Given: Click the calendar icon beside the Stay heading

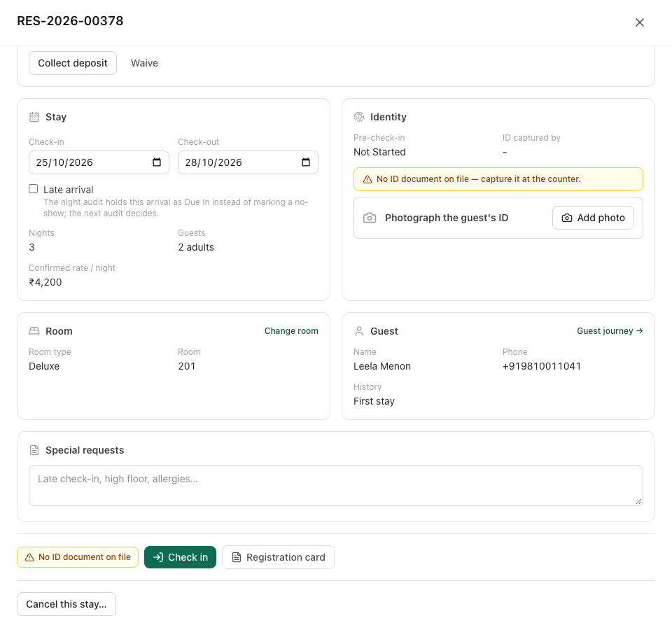Looking at the screenshot, I should pos(34,117).
